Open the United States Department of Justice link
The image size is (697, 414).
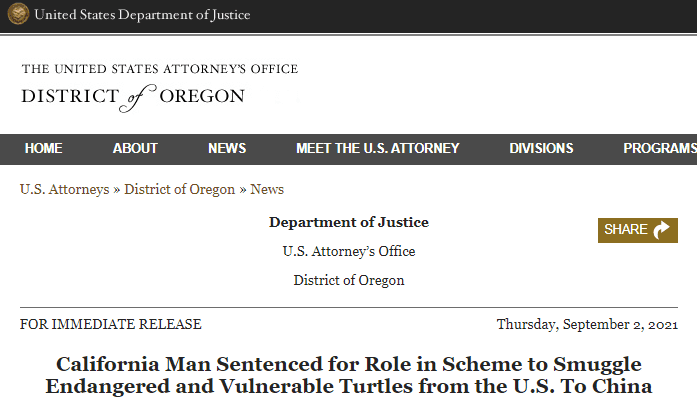142,15
